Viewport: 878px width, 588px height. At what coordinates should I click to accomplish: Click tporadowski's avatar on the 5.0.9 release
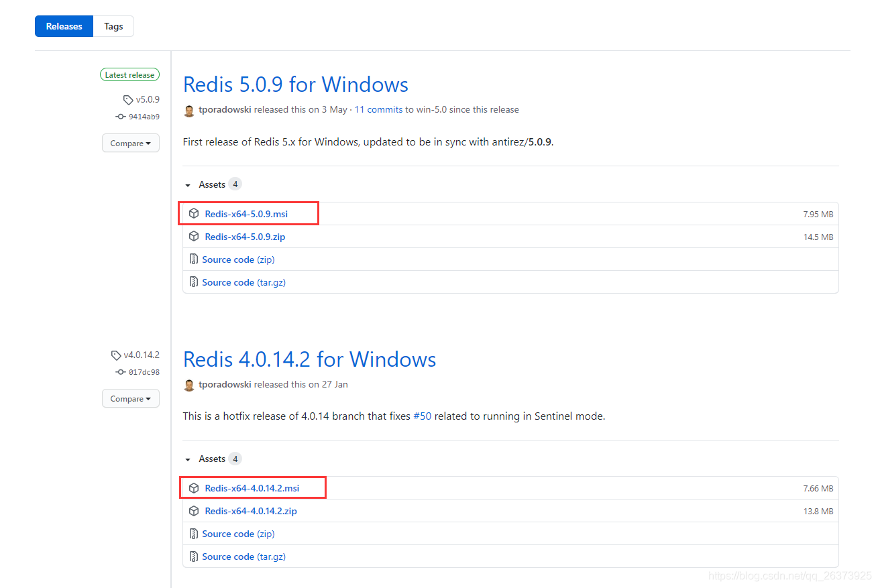[x=189, y=110]
